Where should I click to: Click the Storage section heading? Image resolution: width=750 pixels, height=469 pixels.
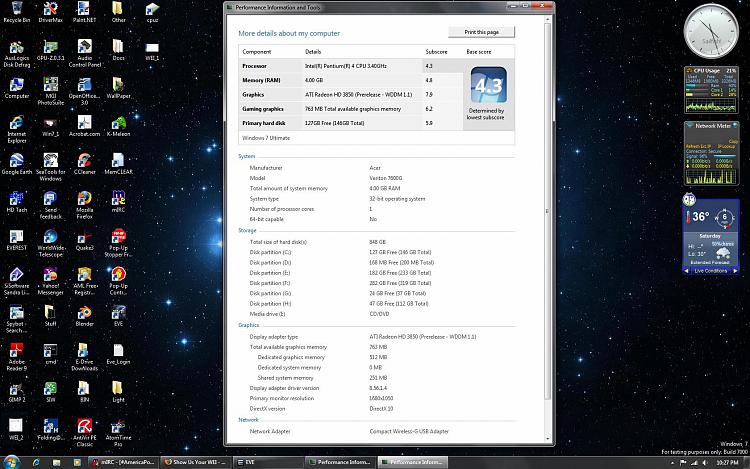point(247,230)
